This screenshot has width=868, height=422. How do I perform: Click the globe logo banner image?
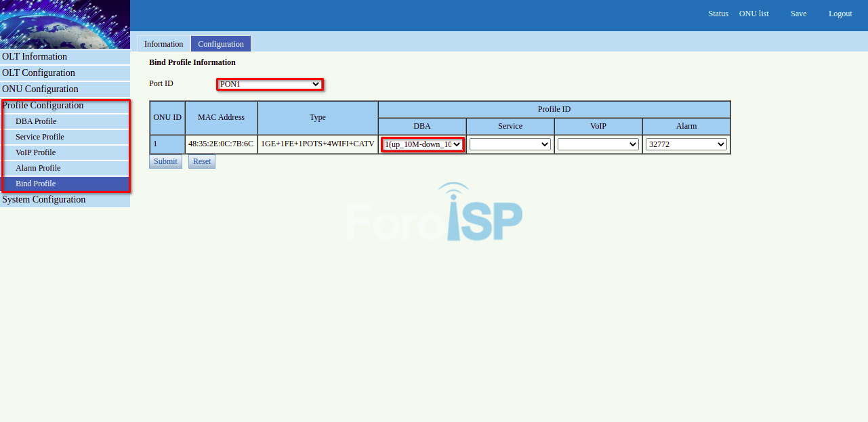click(x=65, y=24)
